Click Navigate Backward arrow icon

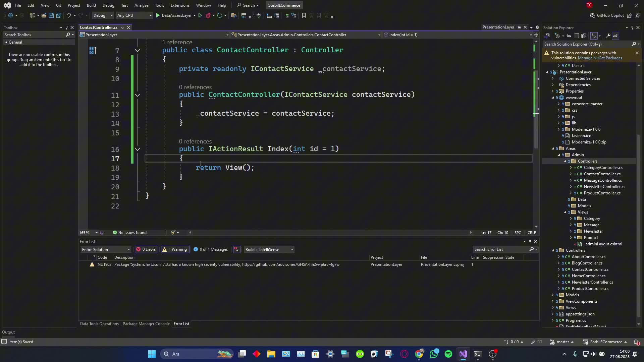click(x=10, y=15)
